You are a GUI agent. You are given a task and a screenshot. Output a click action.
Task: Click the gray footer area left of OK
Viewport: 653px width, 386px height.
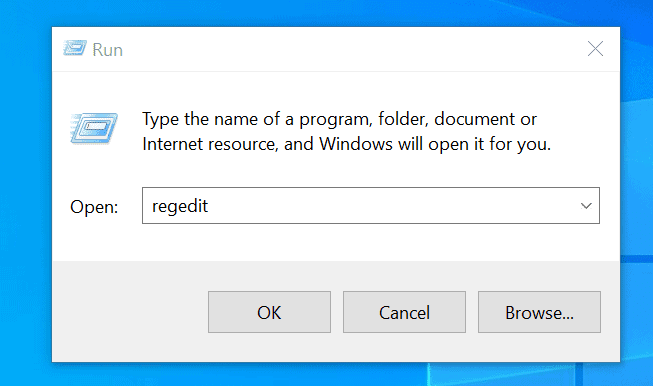129,312
